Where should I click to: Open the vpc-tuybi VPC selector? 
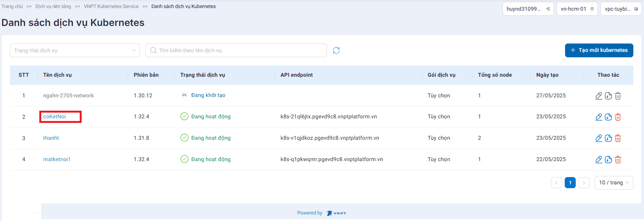(621, 9)
